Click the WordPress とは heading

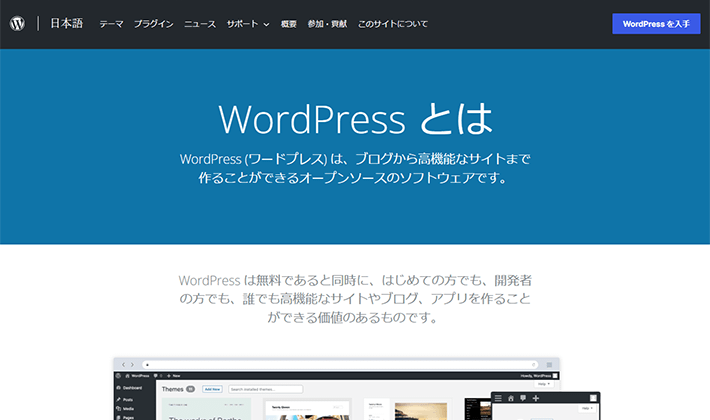pos(355,119)
